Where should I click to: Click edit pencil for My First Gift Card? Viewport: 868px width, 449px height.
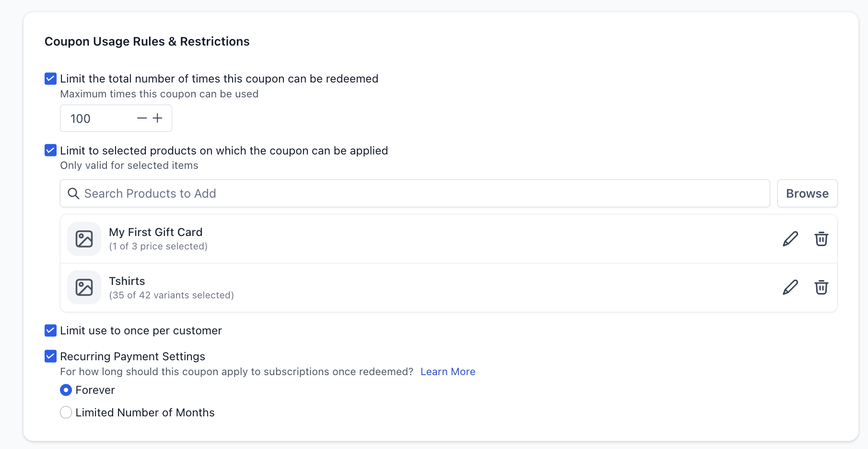coord(790,239)
